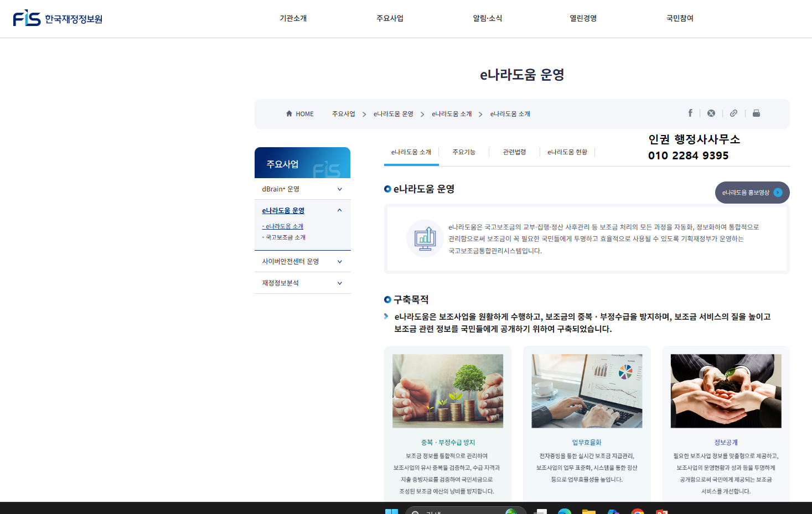Click the e나라도움 운영 section heading
This screenshot has width=812, height=514.
[424, 189]
